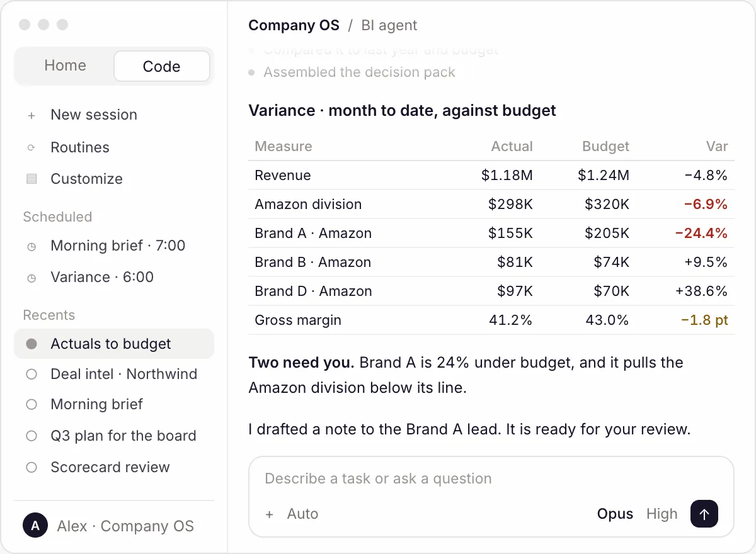
Task: Click the Routines loop icon
Action: pyautogui.click(x=31, y=148)
